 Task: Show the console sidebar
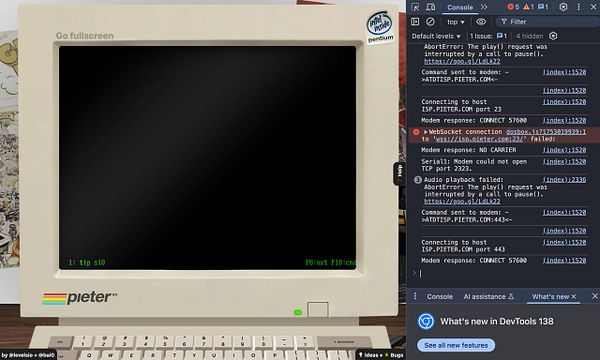point(415,22)
